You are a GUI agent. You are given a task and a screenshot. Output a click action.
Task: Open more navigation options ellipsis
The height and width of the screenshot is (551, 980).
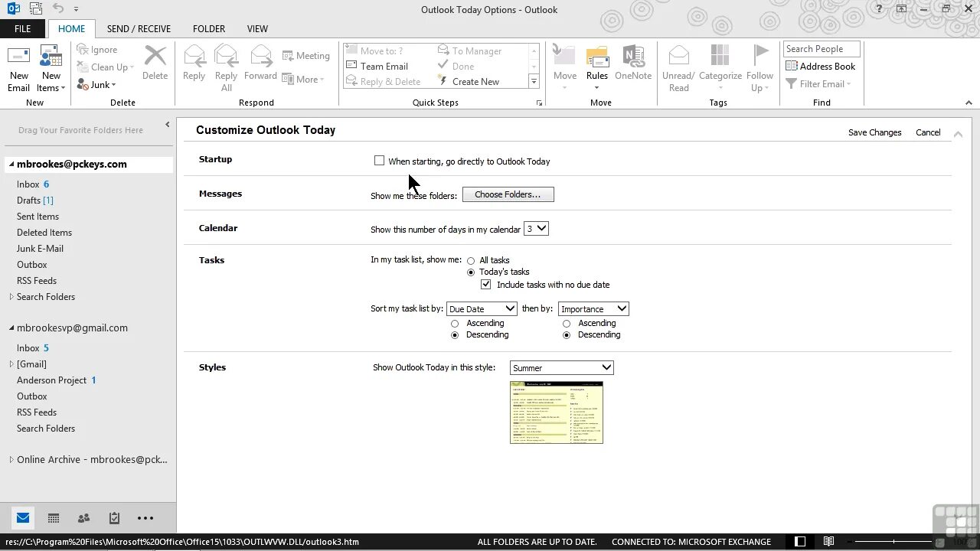click(x=145, y=518)
